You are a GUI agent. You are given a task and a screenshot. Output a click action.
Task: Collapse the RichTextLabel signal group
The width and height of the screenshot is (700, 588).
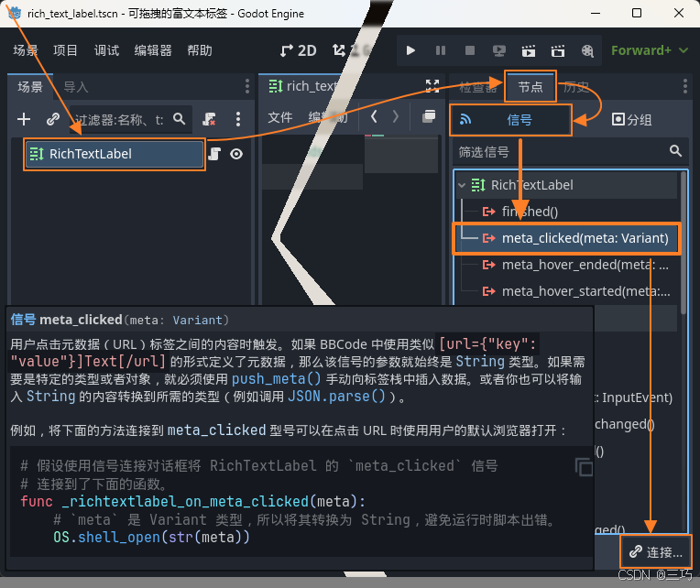(x=462, y=185)
